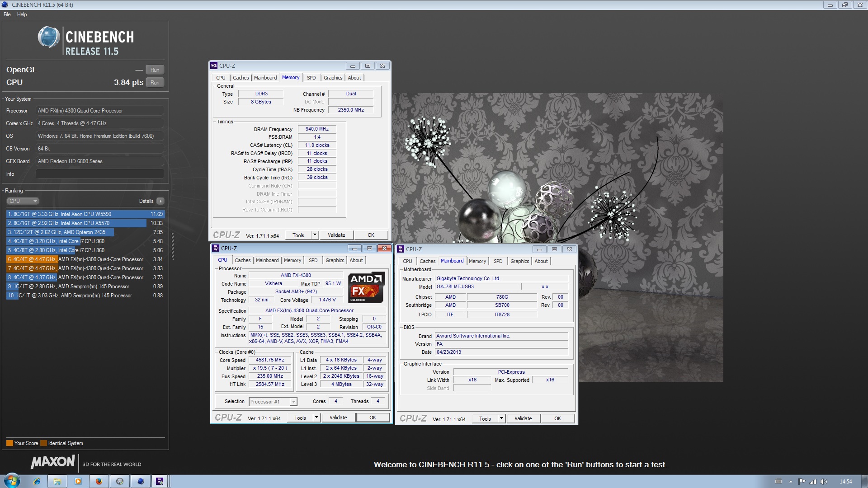Screen dimensions: 868x488
Task: Expand the ranking Details arrow
Action: tap(160, 201)
